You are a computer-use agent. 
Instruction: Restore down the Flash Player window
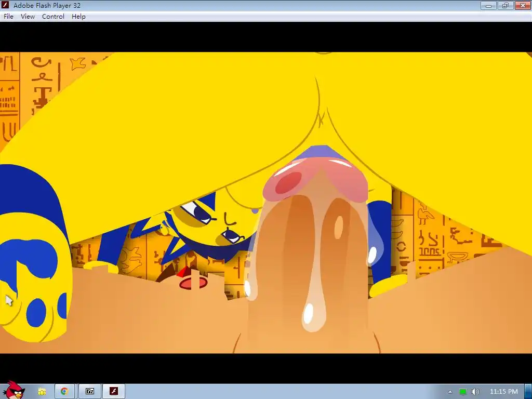(506, 5)
